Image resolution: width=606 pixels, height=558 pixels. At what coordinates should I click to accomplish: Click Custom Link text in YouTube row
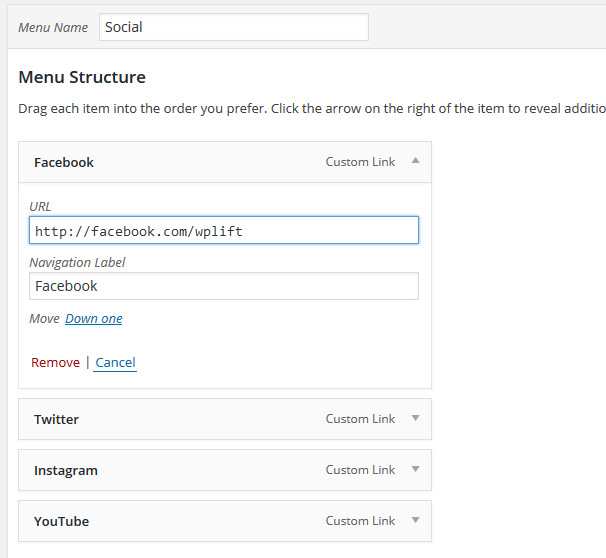pyautogui.click(x=360, y=521)
